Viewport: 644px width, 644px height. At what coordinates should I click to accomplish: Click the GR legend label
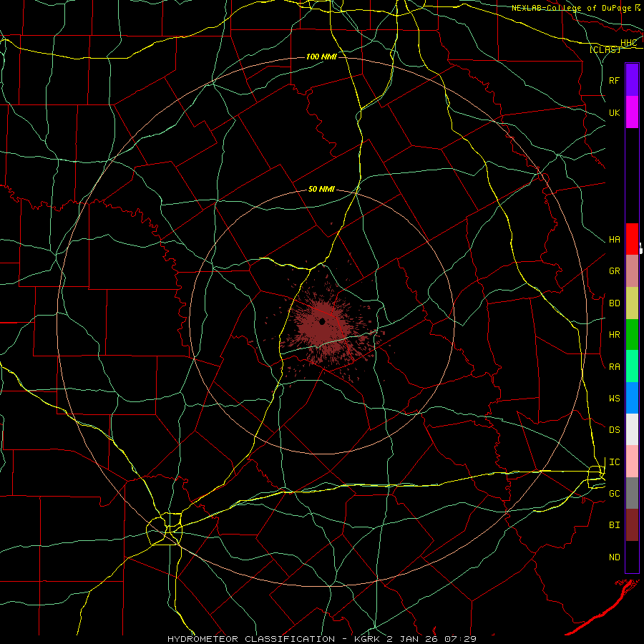pyautogui.click(x=615, y=271)
